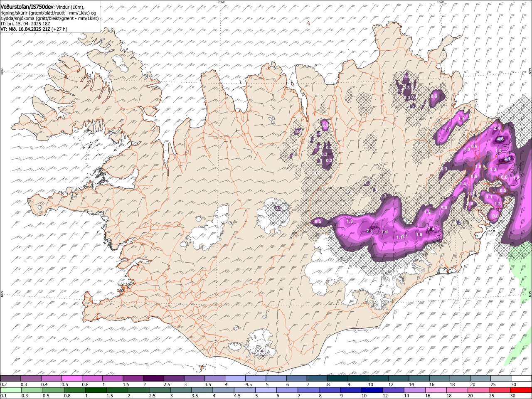This screenshot has width=532, height=399.
Task: Click the 20W longitude label
Action: 222,2
